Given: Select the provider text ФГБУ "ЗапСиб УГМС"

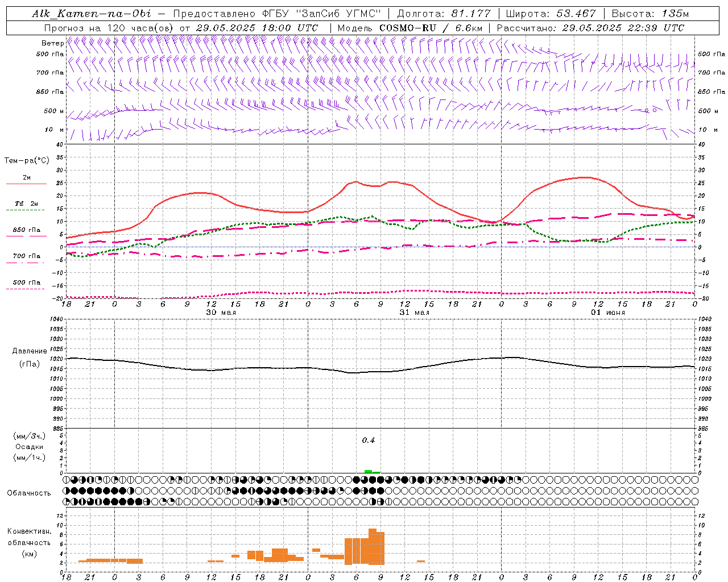Looking at the screenshot, I should 321,14.
